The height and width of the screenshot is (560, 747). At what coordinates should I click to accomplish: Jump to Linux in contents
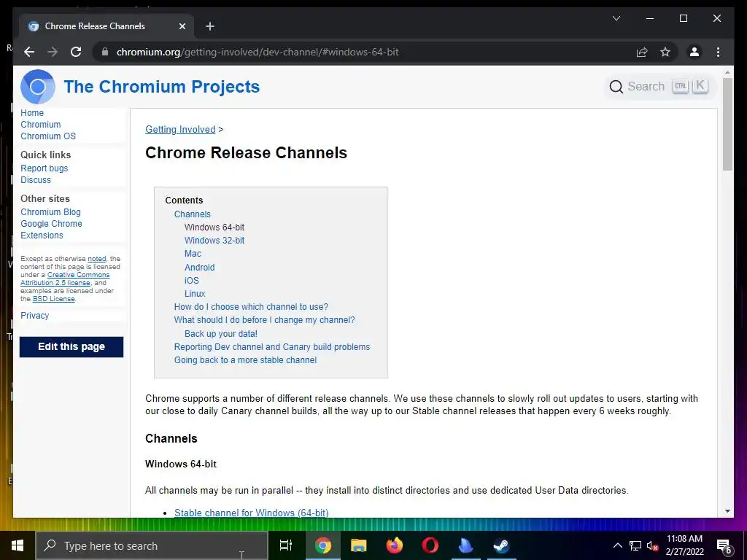coord(195,294)
